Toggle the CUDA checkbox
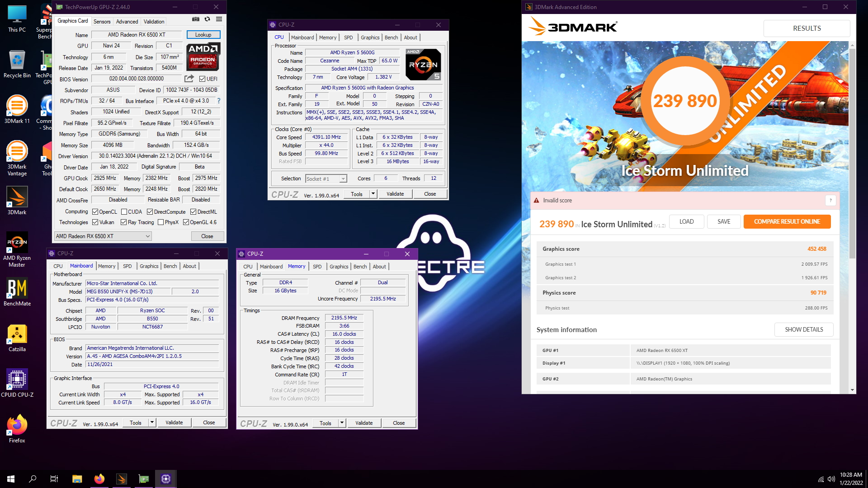868x488 pixels. point(124,212)
